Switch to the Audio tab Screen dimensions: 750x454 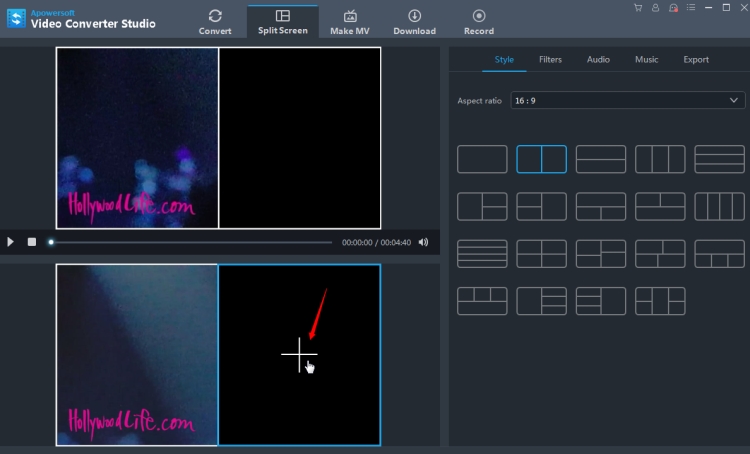click(598, 60)
